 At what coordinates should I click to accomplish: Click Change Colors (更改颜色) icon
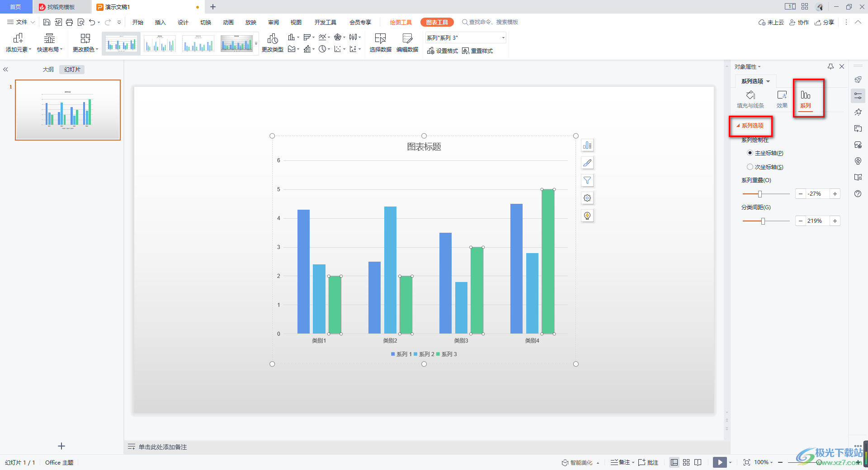pos(85,43)
